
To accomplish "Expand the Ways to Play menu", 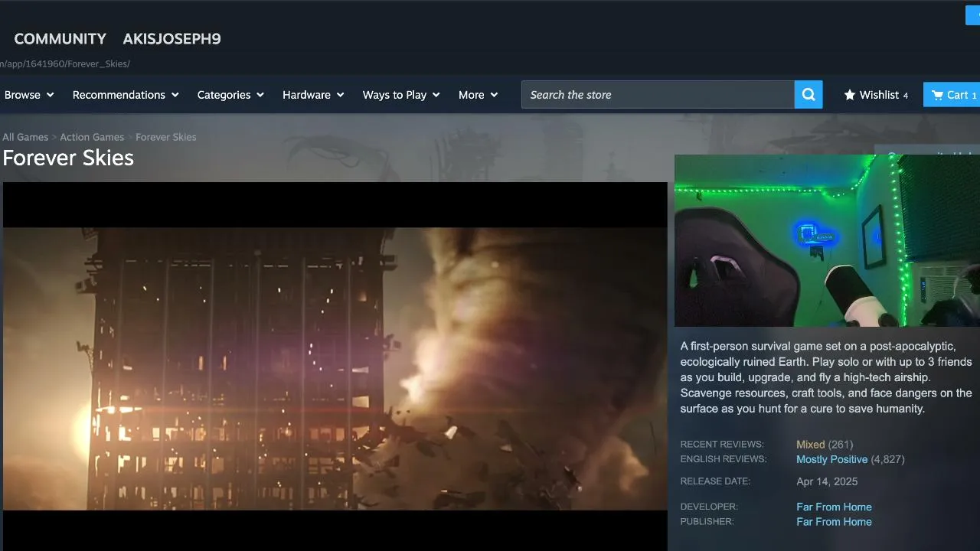I will click(401, 95).
